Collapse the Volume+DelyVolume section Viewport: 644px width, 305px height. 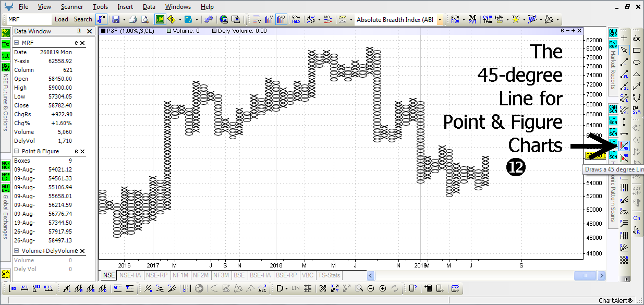click(16, 251)
